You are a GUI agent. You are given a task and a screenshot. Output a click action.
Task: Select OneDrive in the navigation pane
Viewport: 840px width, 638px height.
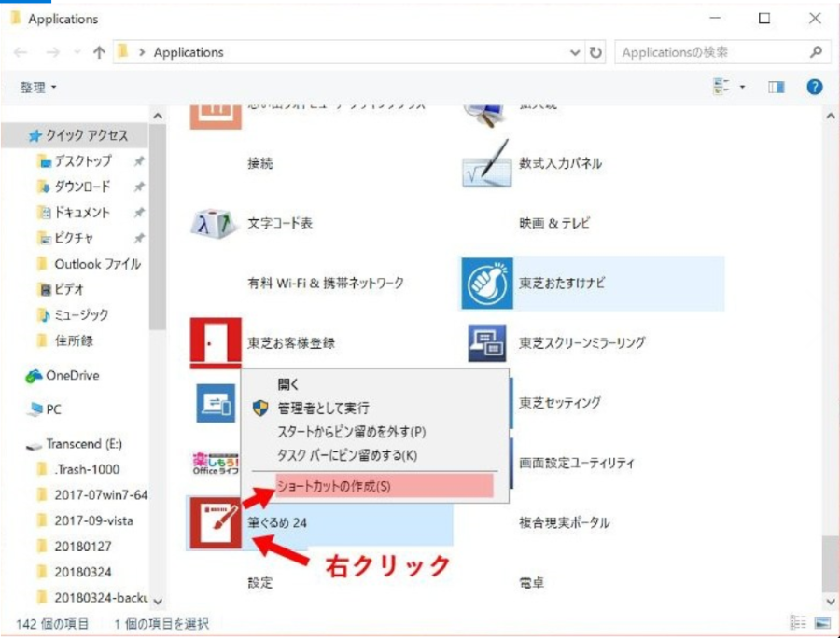(x=72, y=376)
